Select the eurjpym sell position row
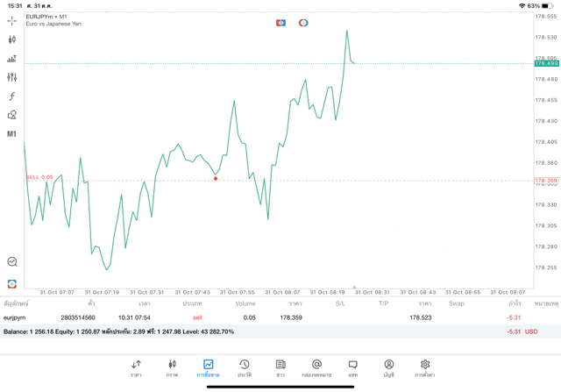561x392 pixels. (x=263, y=317)
